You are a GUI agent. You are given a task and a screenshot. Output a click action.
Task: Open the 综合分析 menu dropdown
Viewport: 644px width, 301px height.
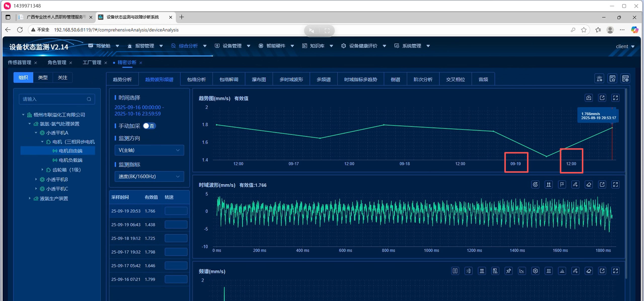[205, 46]
